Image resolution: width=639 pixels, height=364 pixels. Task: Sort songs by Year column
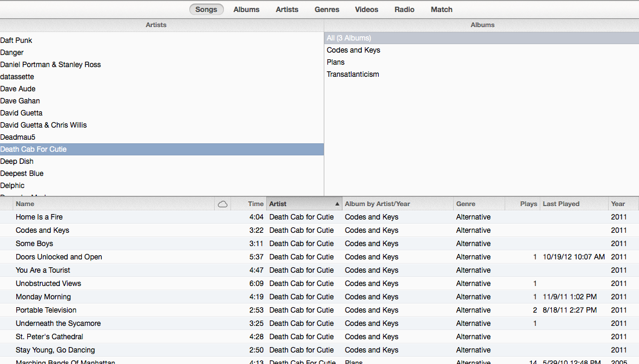point(623,204)
